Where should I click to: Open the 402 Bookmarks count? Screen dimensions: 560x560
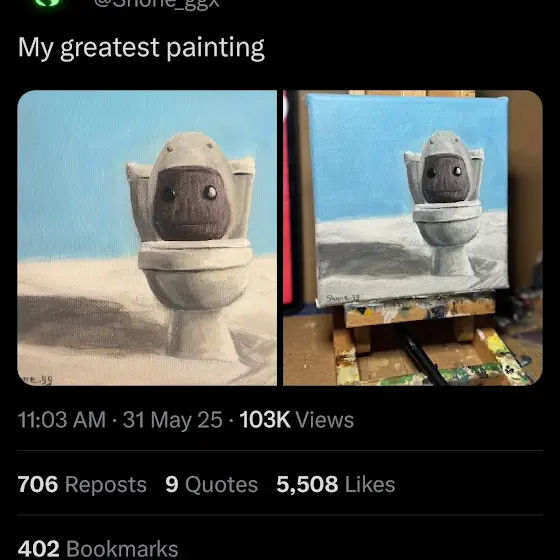click(x=98, y=549)
